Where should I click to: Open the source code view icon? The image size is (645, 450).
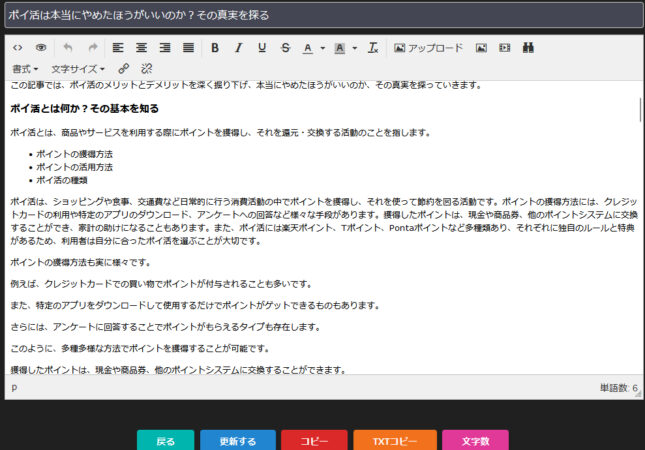[17, 48]
